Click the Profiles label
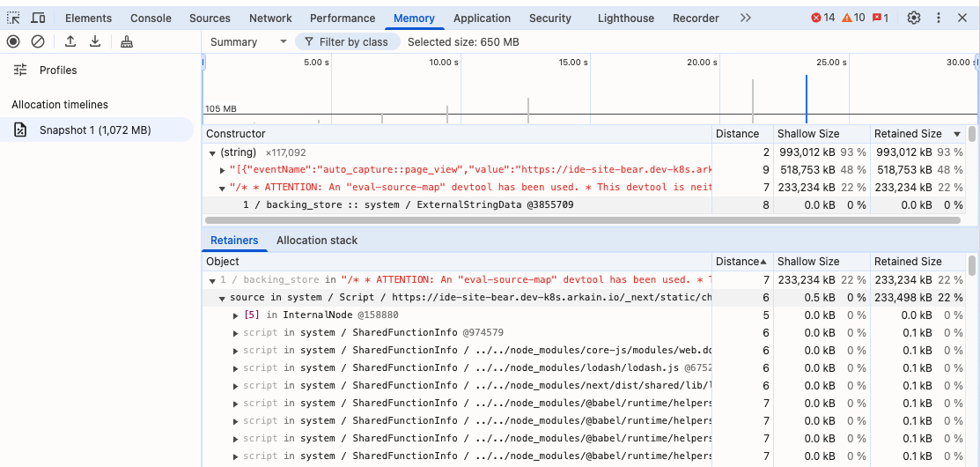 pos(58,70)
